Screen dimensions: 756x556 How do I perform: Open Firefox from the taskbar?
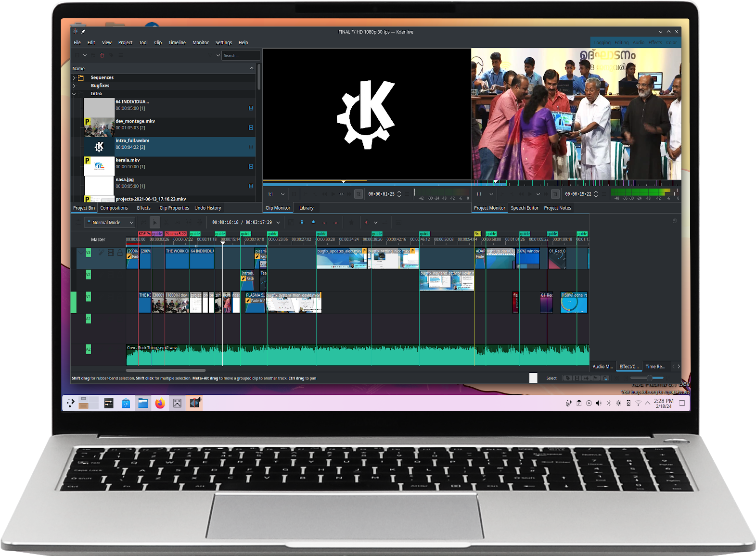[160, 403]
